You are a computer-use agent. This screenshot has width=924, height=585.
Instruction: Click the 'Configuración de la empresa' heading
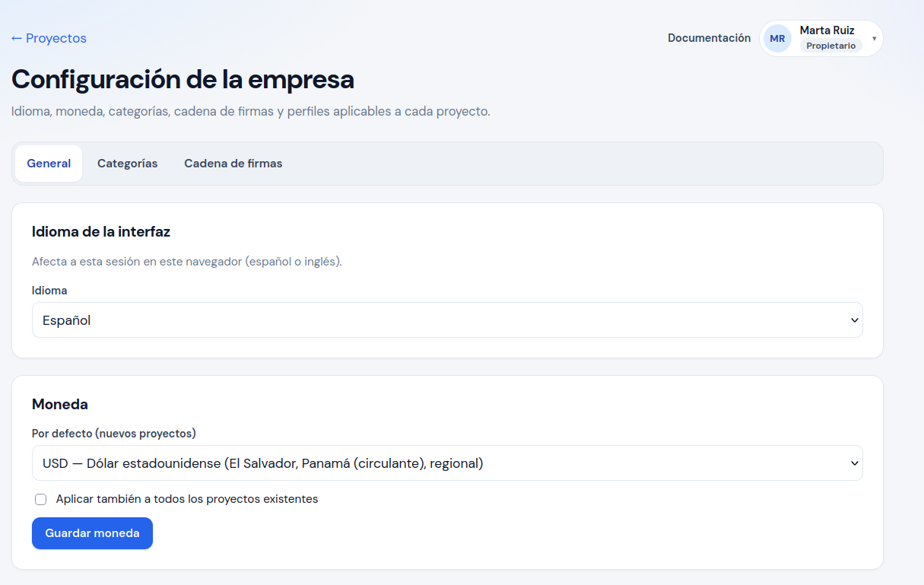click(x=183, y=79)
